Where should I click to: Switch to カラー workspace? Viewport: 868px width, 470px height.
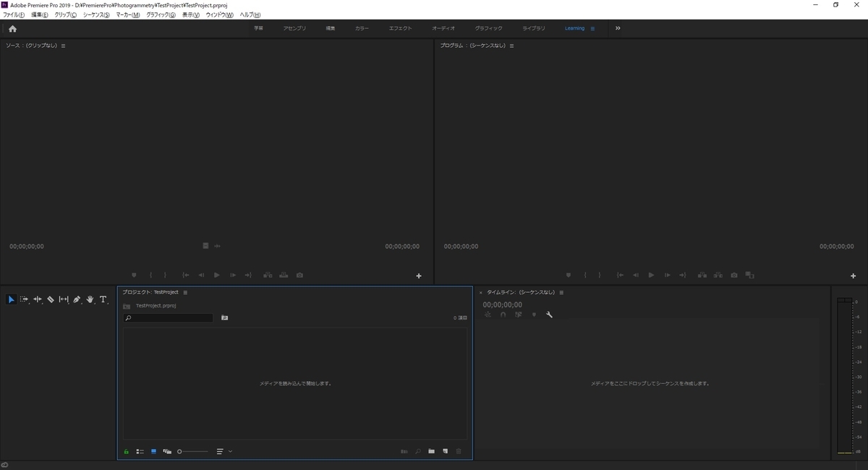362,28
